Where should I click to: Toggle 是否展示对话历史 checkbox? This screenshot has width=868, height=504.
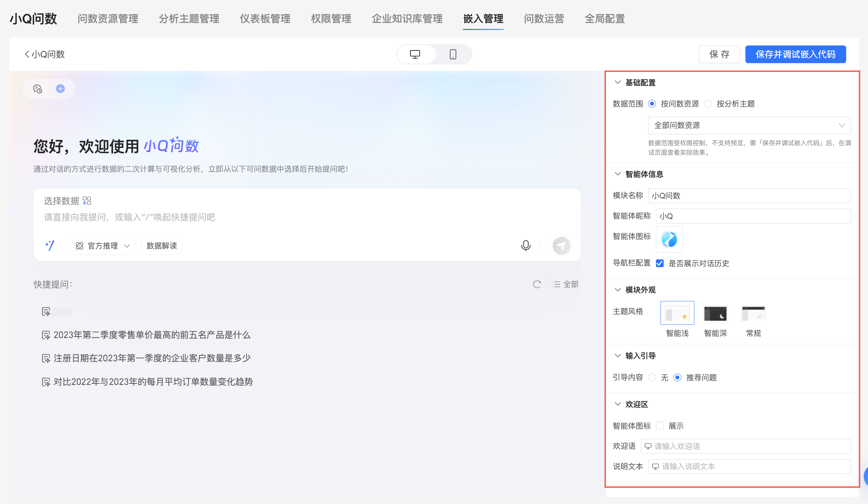pos(660,263)
